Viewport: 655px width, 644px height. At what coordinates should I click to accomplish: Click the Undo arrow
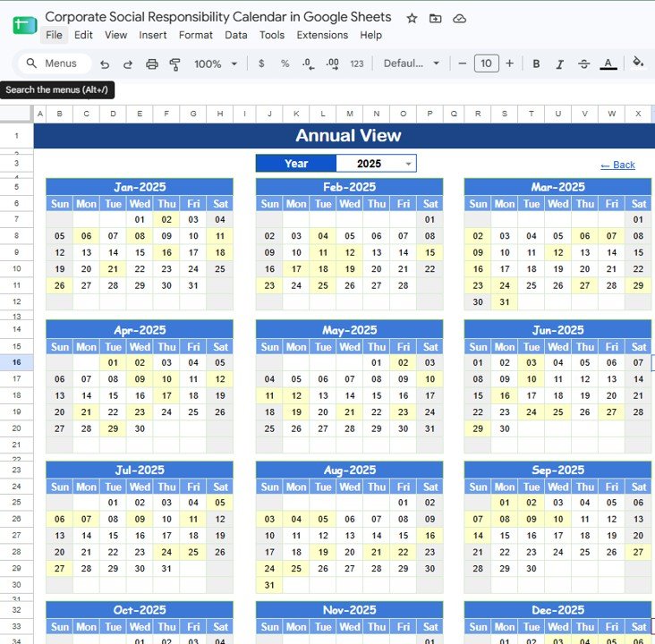tap(105, 64)
